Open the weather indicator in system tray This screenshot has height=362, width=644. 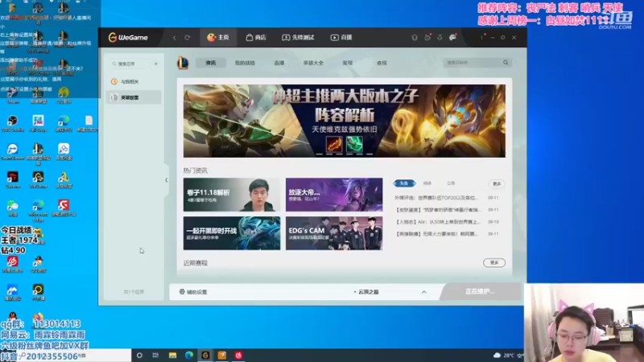click(505, 356)
